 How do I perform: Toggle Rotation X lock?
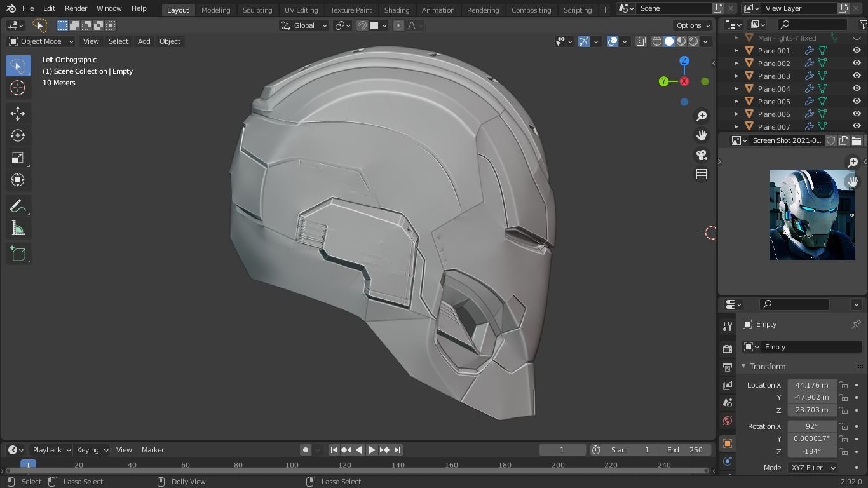(x=843, y=426)
